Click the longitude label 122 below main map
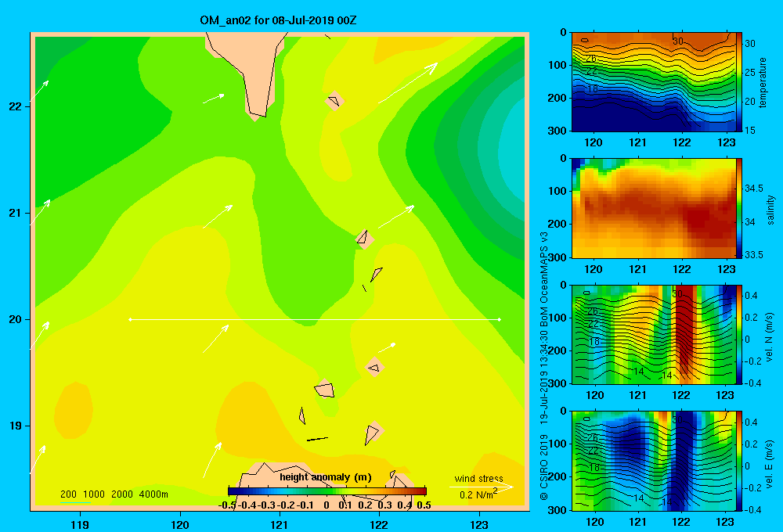 (x=379, y=525)
